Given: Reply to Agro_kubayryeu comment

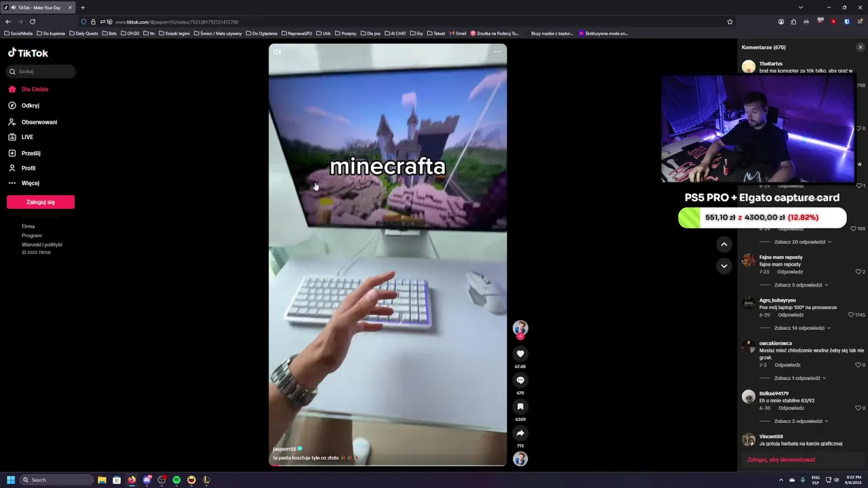Looking at the screenshot, I should (791, 315).
